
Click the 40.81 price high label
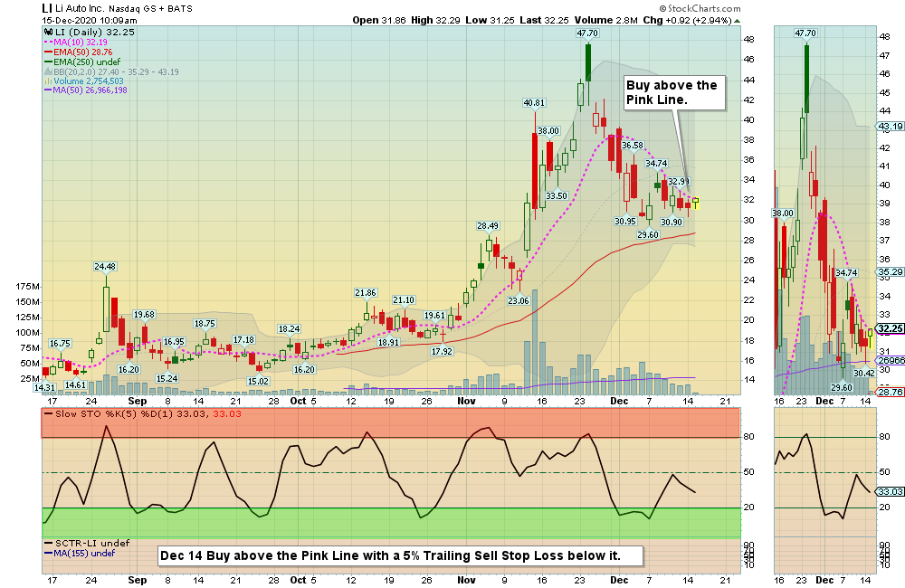(533, 103)
